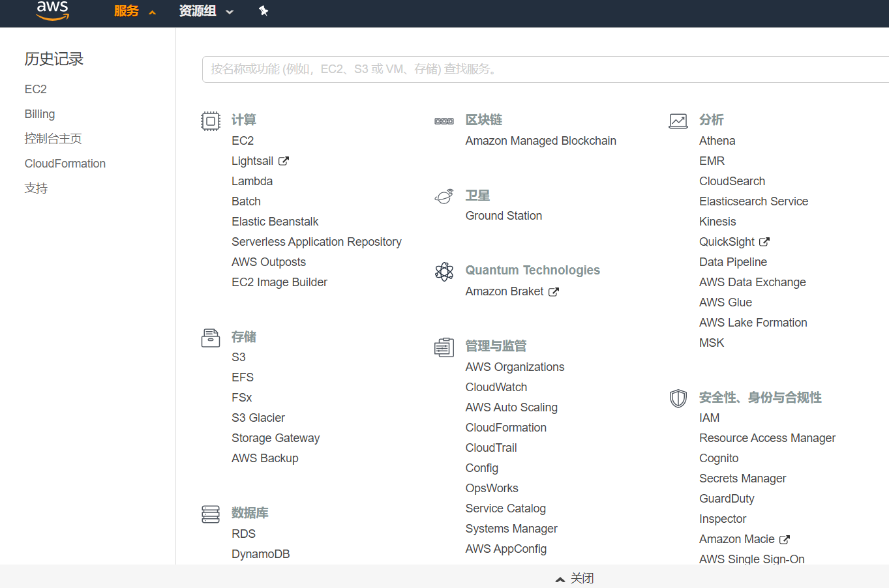Open S3 storage service
Screen dimensions: 889x588
tap(239, 357)
